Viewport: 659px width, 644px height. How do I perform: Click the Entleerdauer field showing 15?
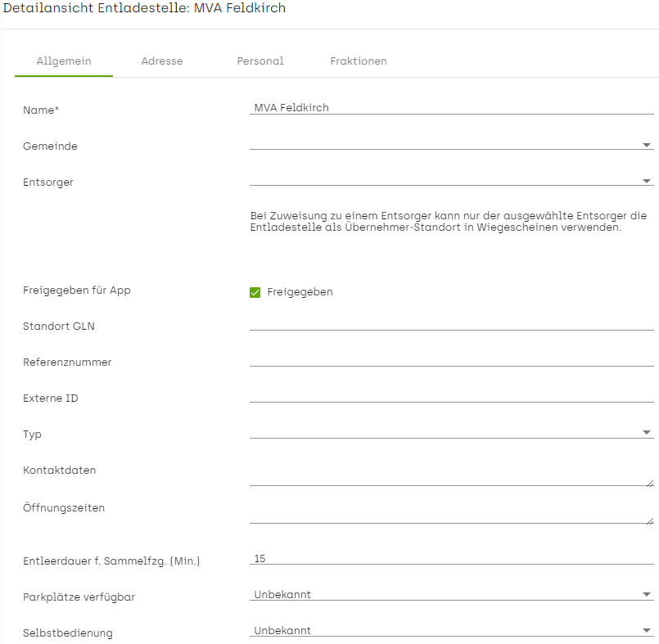452,559
